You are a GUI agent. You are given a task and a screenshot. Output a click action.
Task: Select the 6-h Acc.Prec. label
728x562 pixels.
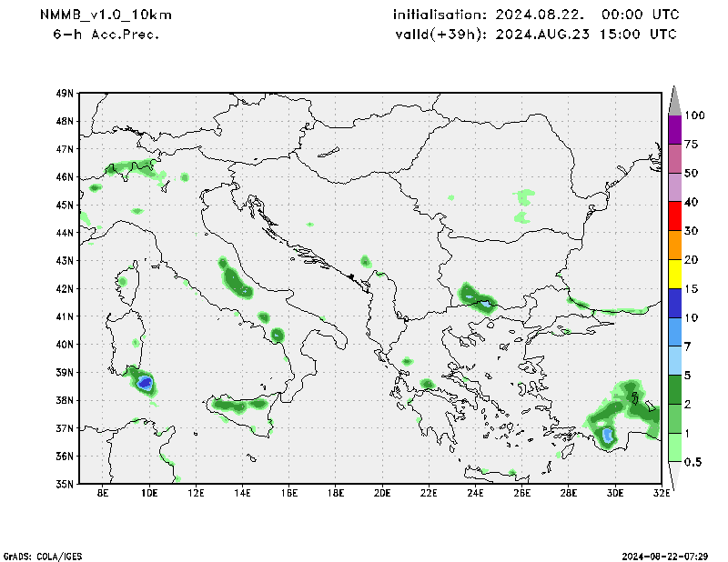[x=106, y=35]
